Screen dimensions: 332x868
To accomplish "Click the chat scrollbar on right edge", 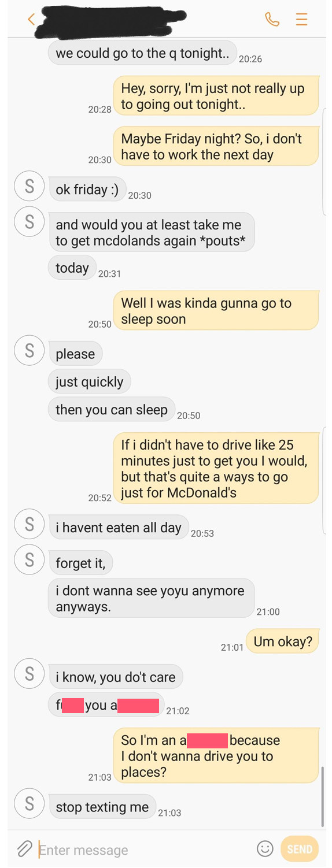I will point(323,796).
